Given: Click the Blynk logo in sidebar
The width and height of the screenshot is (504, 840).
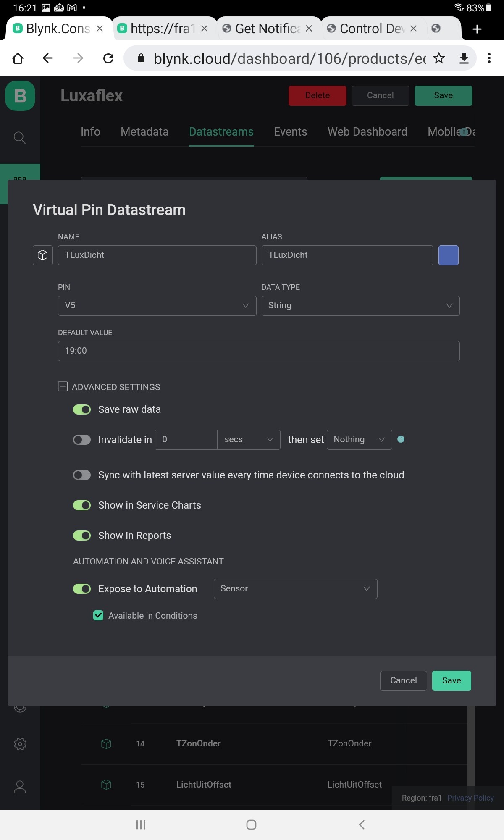Looking at the screenshot, I should (20, 96).
